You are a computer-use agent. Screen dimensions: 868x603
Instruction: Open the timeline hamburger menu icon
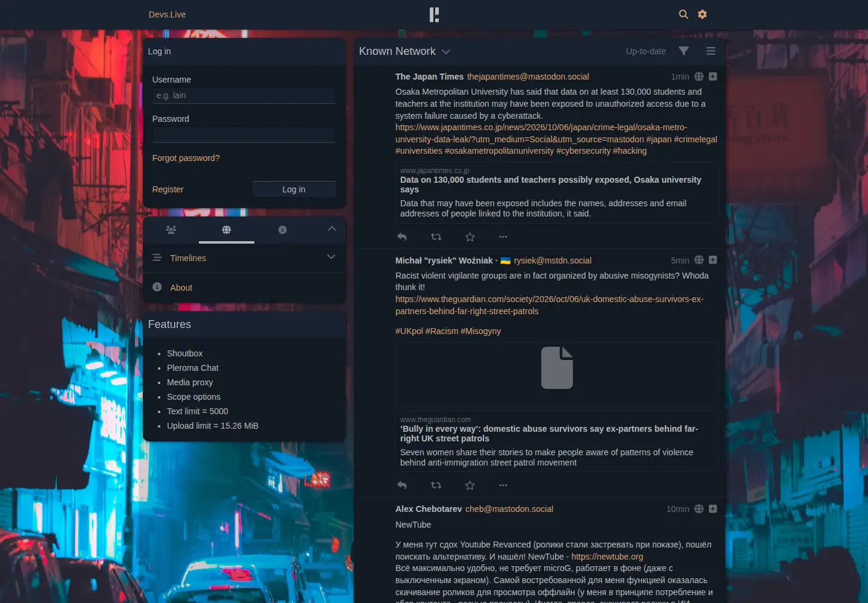point(711,51)
